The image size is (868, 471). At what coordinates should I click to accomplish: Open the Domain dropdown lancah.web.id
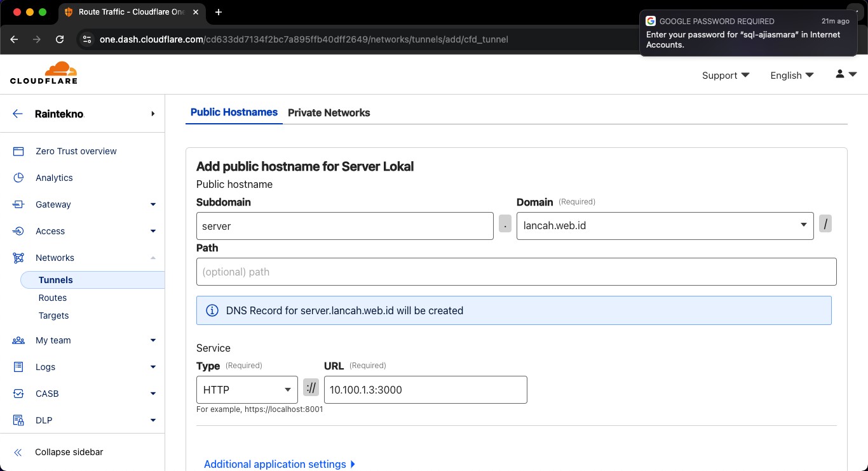point(665,226)
